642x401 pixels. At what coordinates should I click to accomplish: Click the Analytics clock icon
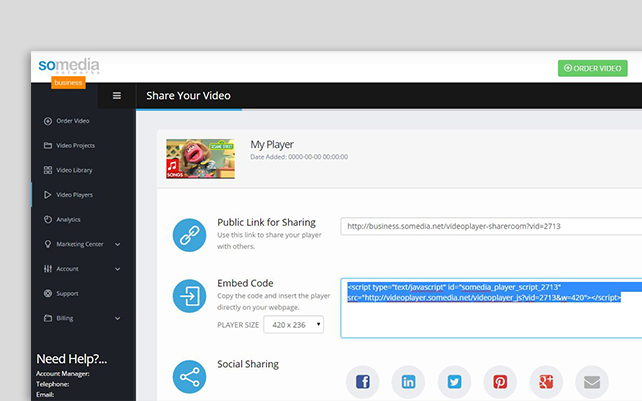[x=48, y=219]
